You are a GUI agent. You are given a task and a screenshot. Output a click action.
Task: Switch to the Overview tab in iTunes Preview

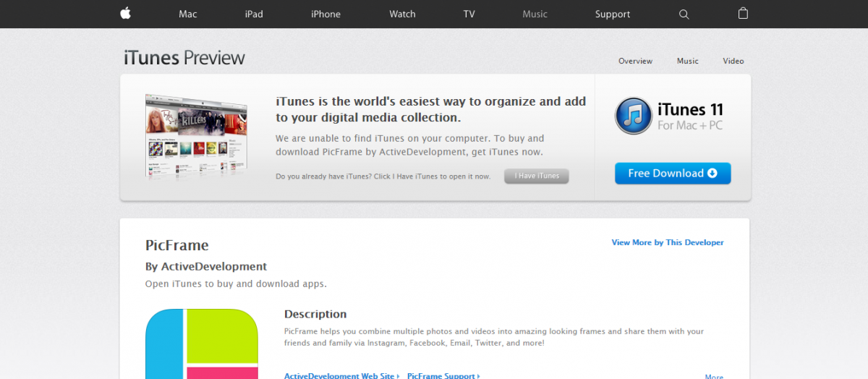pos(635,61)
